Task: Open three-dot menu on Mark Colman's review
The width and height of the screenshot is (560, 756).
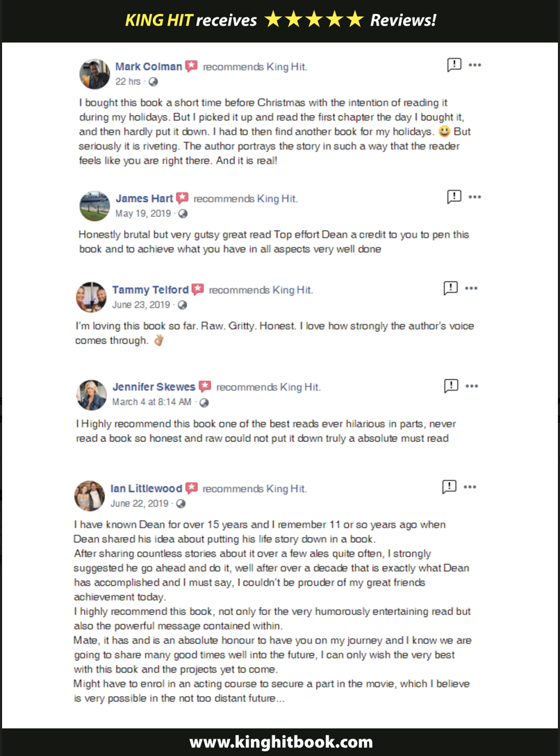Action: tap(475, 65)
